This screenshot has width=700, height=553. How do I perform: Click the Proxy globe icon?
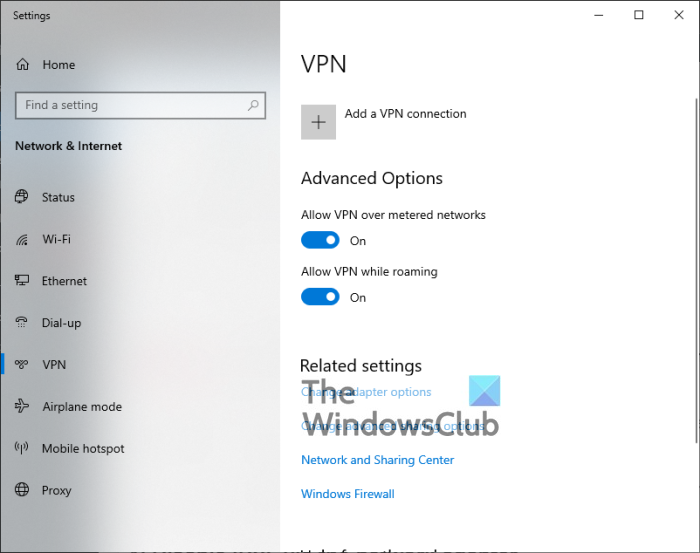click(x=22, y=491)
